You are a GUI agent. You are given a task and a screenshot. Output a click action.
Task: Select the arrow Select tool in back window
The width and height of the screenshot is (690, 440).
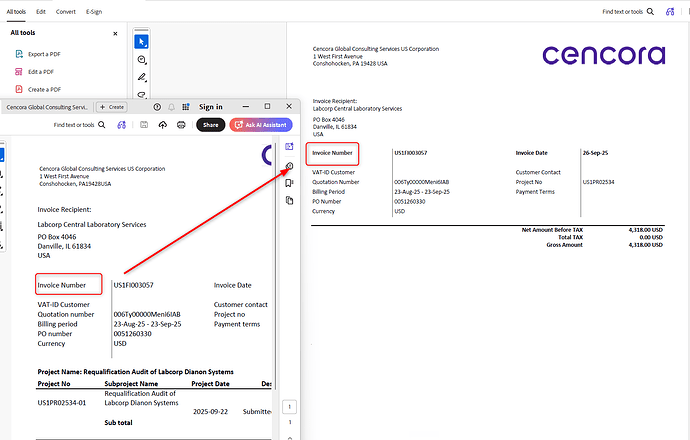point(141,41)
